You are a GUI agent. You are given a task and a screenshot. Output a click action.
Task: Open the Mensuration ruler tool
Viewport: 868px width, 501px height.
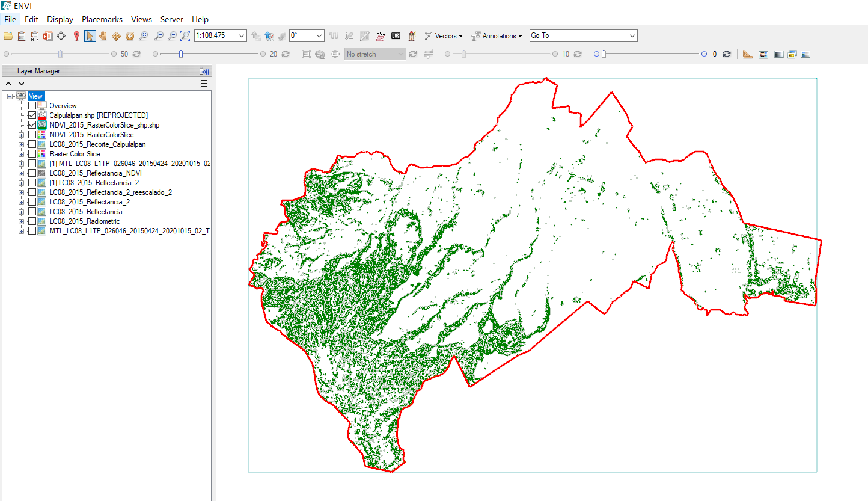(x=747, y=54)
